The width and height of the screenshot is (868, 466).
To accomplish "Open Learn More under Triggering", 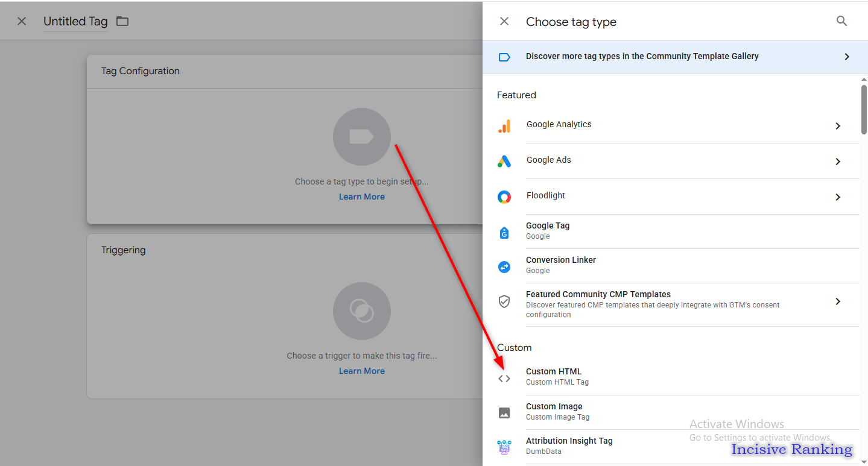I will coord(362,371).
